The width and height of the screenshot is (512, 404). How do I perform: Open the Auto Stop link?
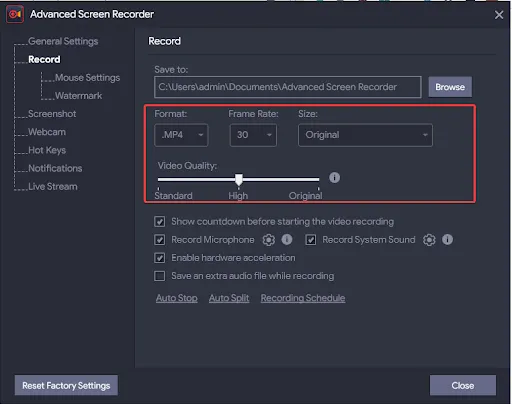point(177,298)
